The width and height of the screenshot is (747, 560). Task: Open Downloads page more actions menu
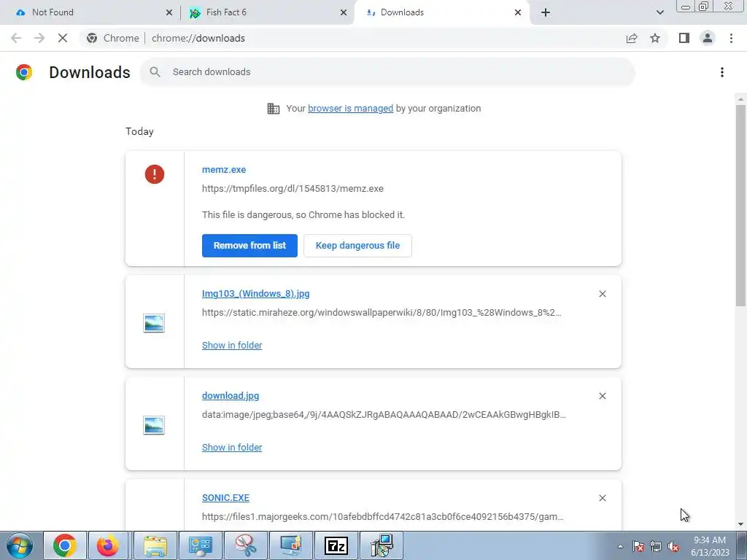click(721, 72)
